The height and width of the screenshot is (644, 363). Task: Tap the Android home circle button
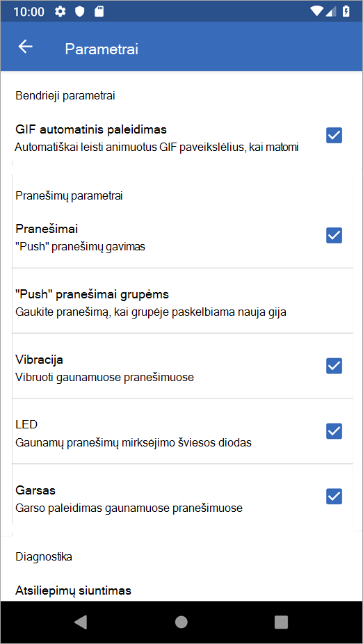click(181, 622)
